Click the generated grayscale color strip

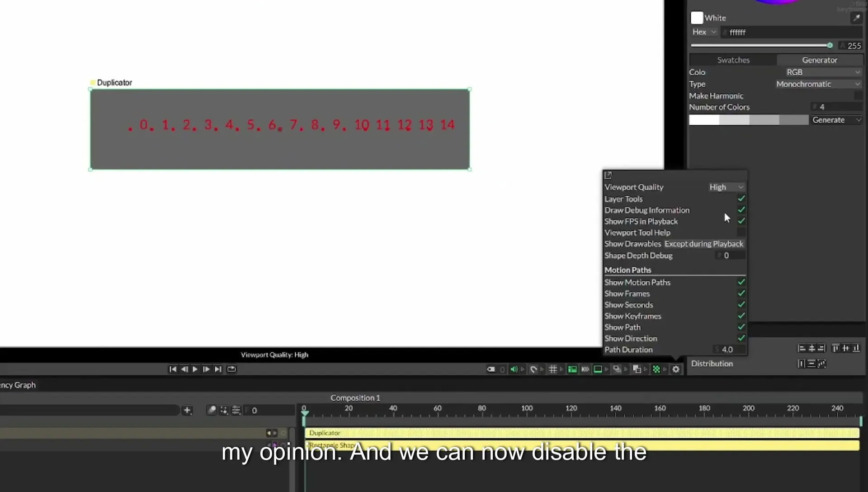tap(749, 120)
